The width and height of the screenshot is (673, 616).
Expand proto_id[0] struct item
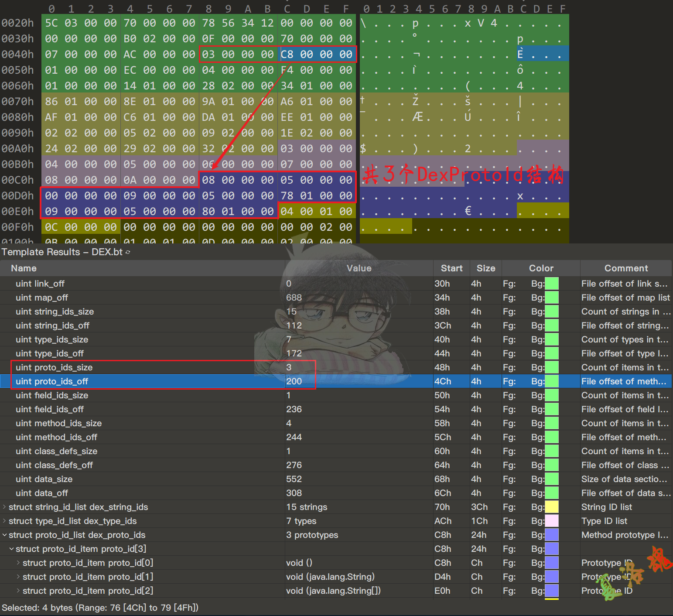[x=18, y=563]
